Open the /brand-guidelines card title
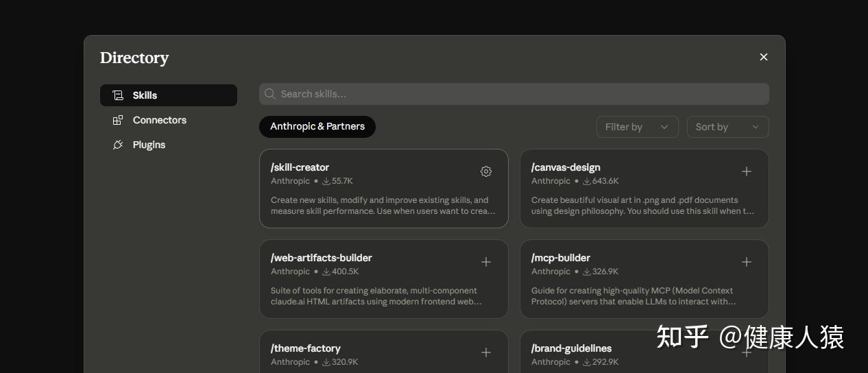The width and height of the screenshot is (868, 373). [572, 348]
